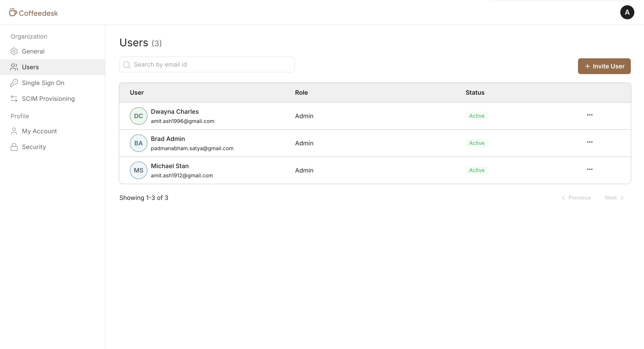
Task: Open actions menu for Brad Admin
Action: (x=590, y=142)
